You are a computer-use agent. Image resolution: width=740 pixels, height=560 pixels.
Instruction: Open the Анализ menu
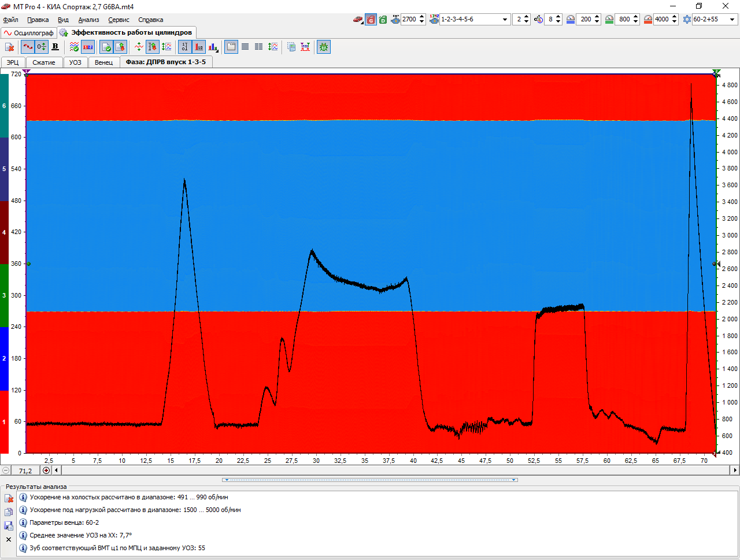point(88,19)
